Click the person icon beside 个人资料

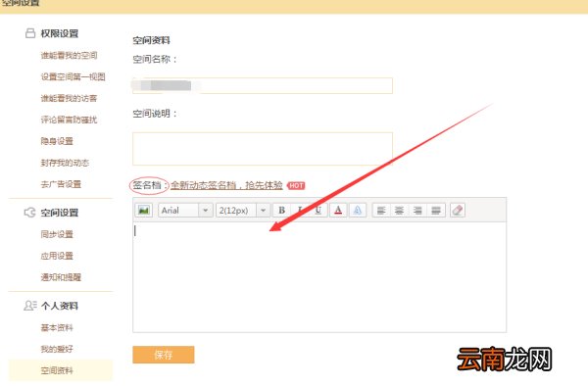(x=30, y=306)
